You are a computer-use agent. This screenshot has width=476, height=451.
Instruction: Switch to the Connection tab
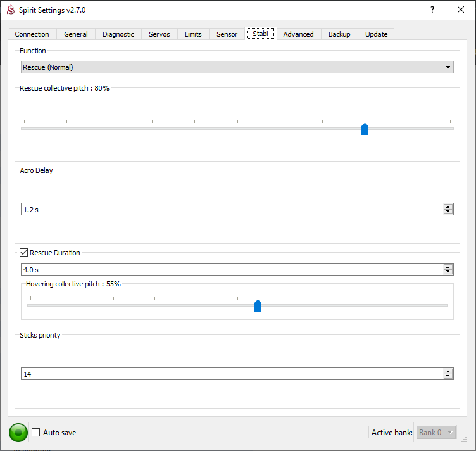(32, 34)
